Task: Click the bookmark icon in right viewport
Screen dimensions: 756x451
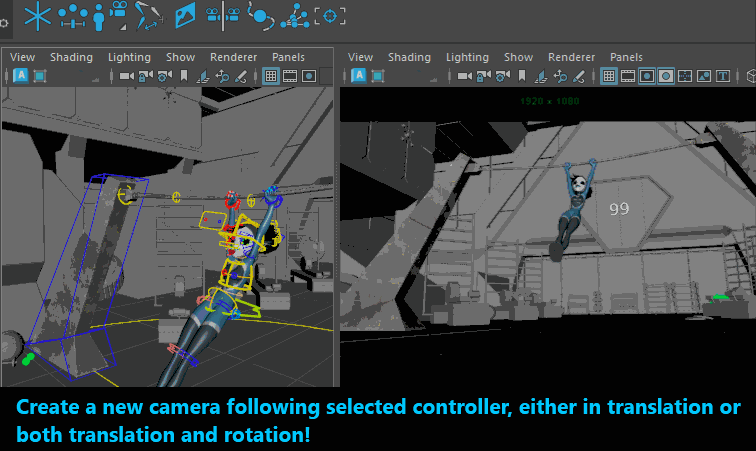Action: point(523,76)
